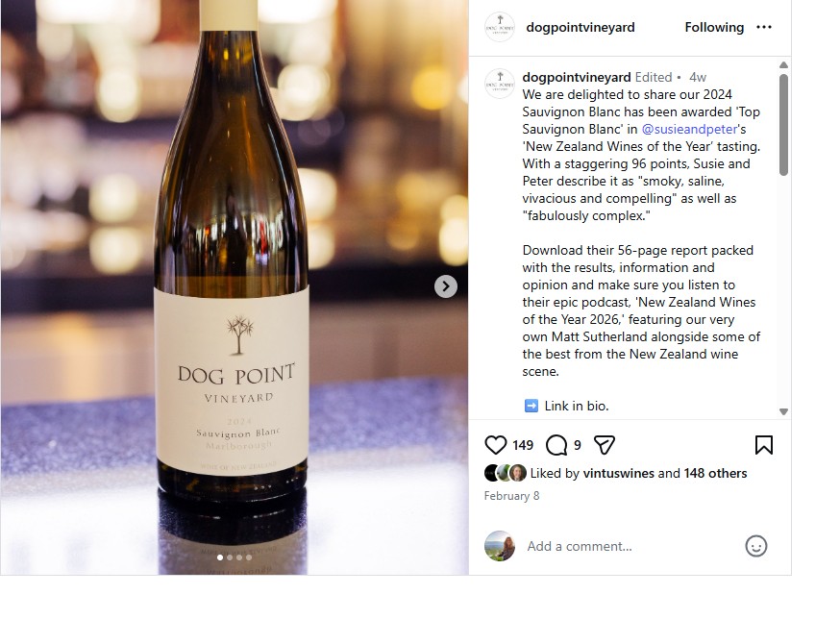Screen dimensions: 840x619
Task: Open comments via speech bubble icon
Action: (x=556, y=445)
